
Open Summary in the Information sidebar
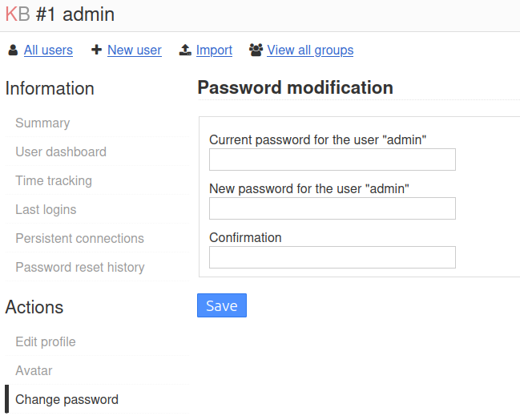(x=42, y=123)
